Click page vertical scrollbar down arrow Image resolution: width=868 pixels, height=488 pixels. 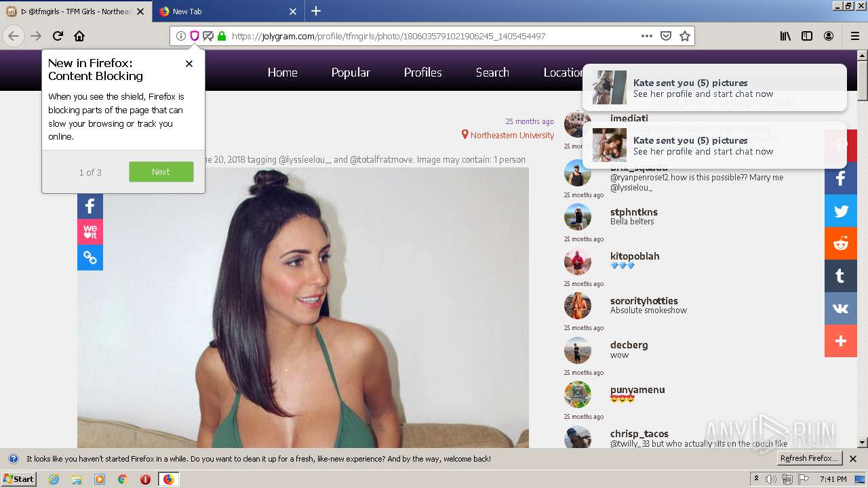(862, 443)
